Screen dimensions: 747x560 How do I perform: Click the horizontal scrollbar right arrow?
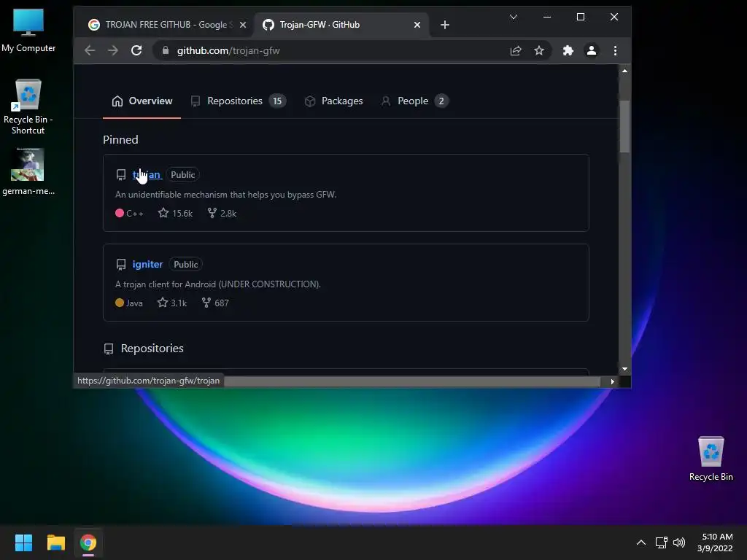[x=612, y=381]
